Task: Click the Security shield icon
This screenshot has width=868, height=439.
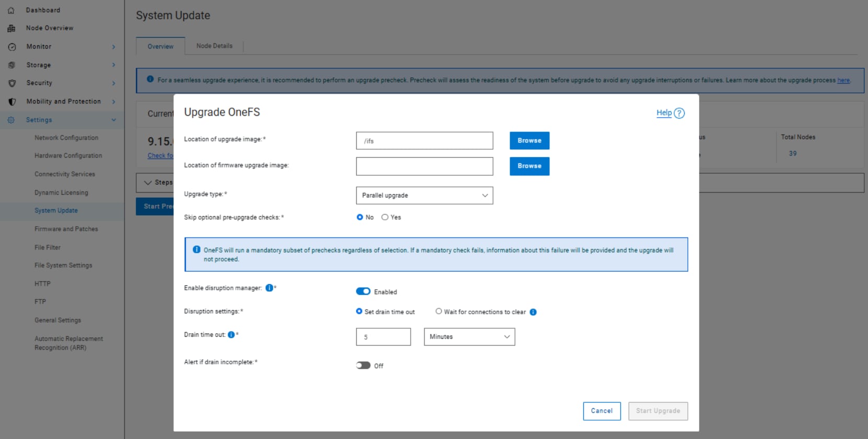Action: click(x=12, y=83)
